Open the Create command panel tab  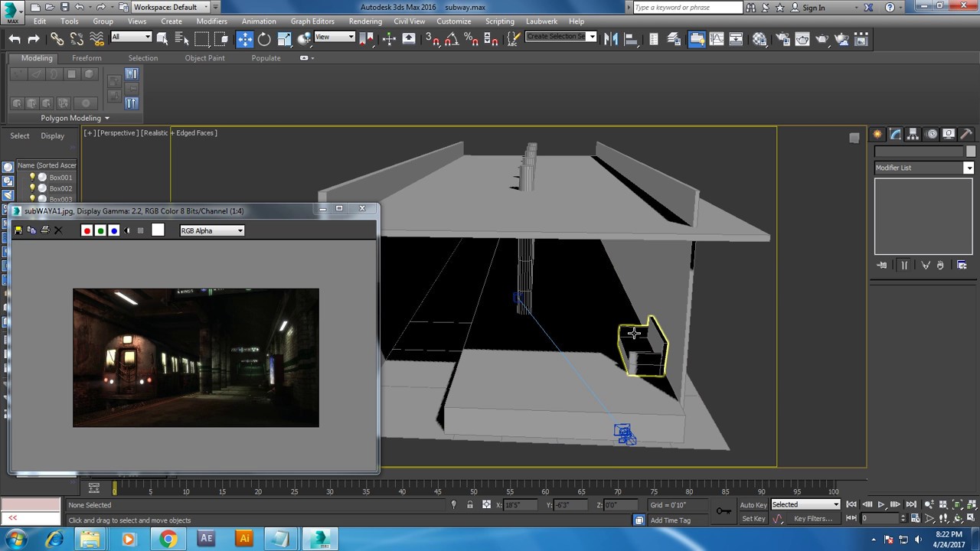tap(877, 134)
